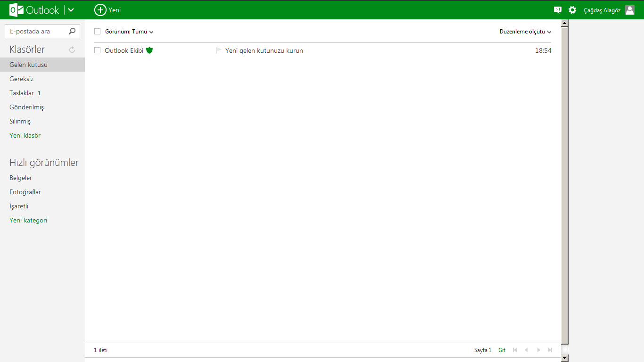Click the Outlook logo icon
This screenshot has height=362, width=644.
pyautogui.click(x=17, y=10)
